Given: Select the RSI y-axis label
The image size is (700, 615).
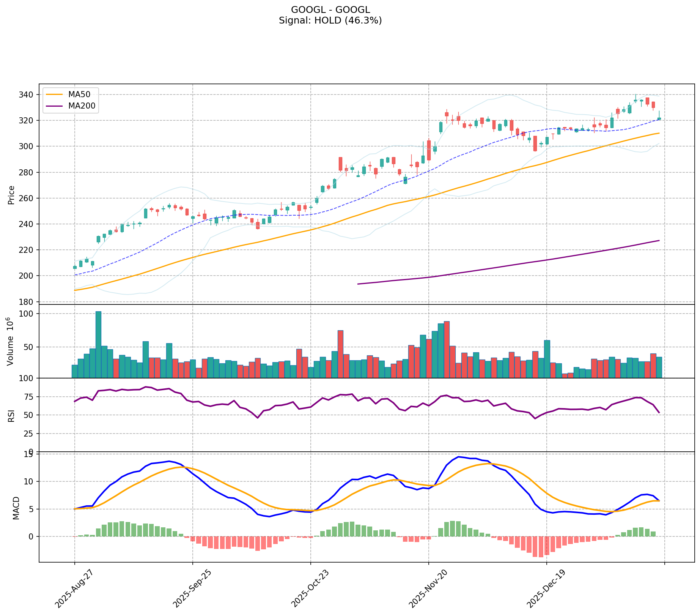Looking at the screenshot, I should [11, 415].
